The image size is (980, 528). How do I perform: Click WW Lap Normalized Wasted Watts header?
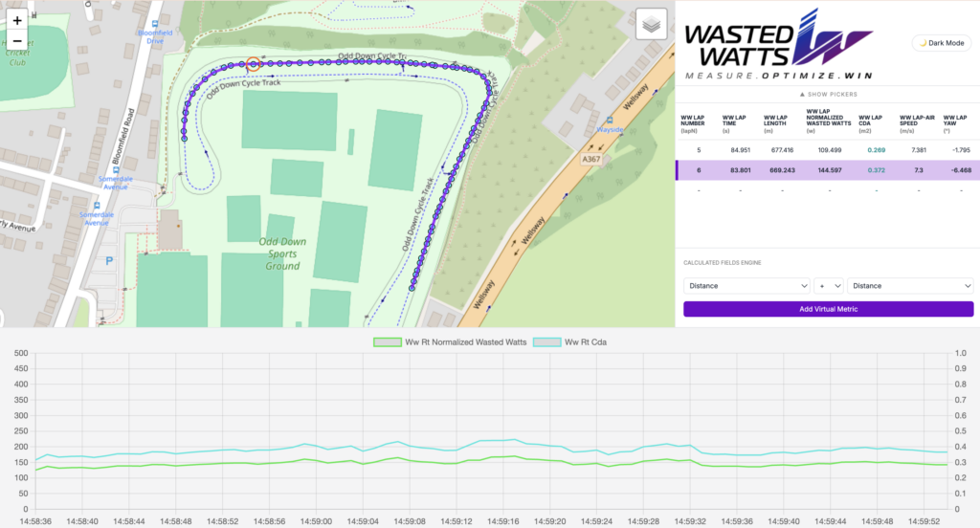click(829, 121)
